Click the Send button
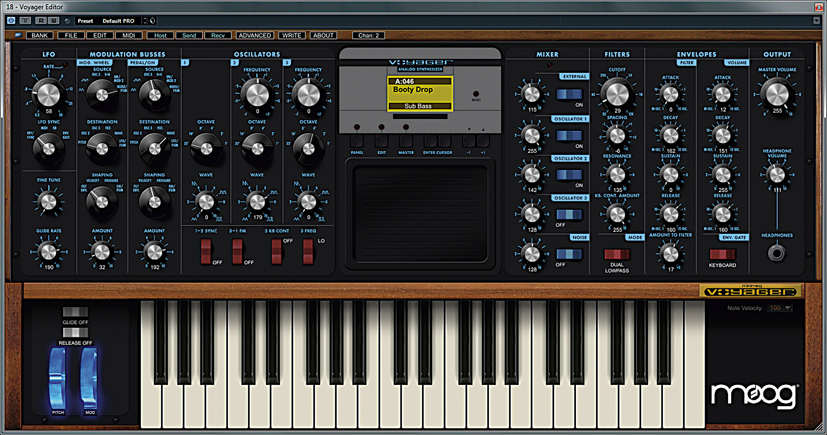This screenshot has width=827, height=435. point(189,35)
